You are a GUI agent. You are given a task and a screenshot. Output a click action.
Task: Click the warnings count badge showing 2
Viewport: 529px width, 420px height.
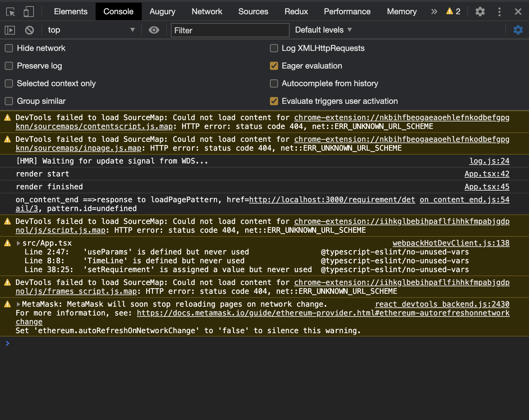click(x=453, y=12)
